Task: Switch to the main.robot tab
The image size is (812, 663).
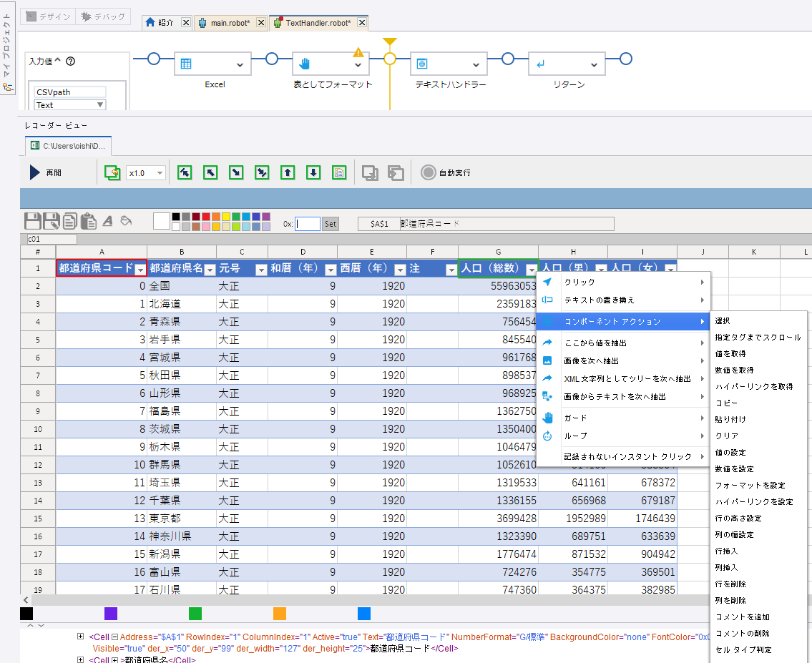Action: tap(230, 22)
